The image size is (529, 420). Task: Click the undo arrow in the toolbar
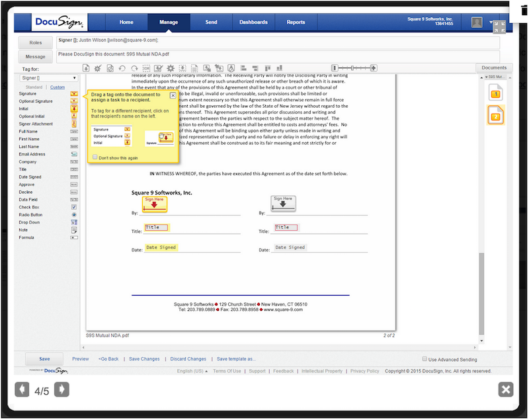(x=122, y=68)
